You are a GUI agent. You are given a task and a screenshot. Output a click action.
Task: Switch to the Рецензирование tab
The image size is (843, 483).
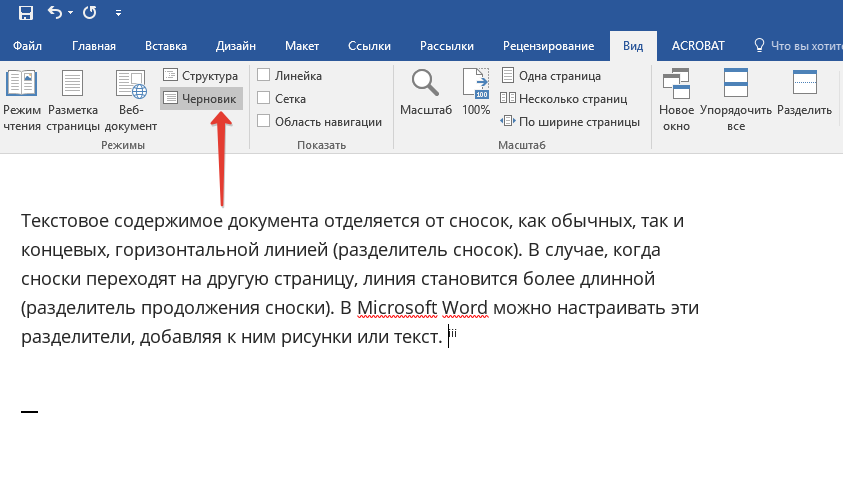(548, 46)
